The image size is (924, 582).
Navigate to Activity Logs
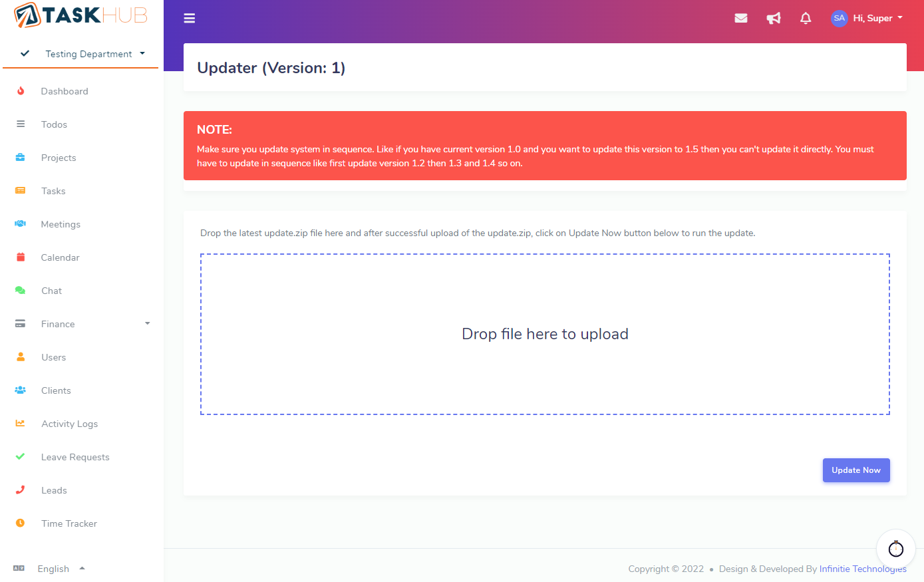point(69,424)
